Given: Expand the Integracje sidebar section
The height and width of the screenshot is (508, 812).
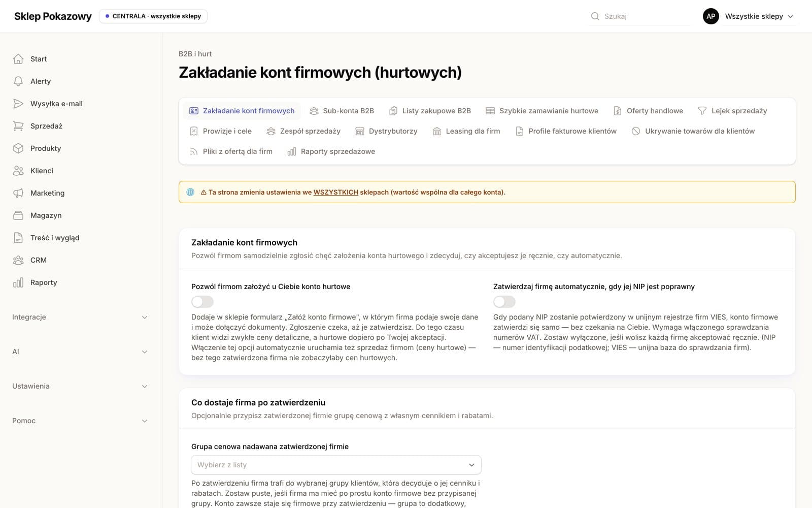Looking at the screenshot, I should tap(81, 317).
